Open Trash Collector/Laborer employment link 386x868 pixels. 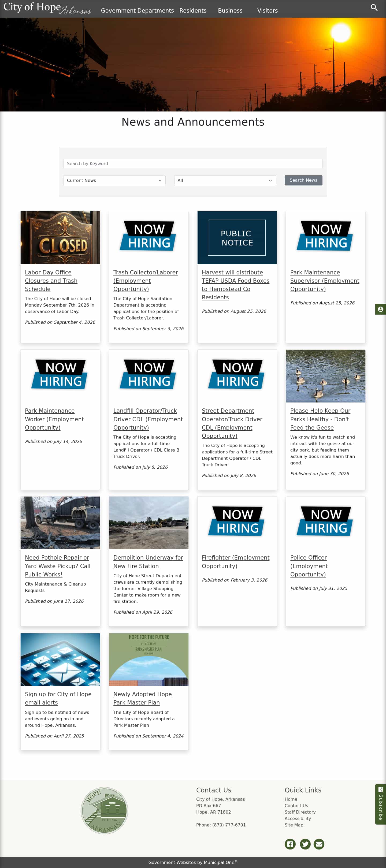pos(146,280)
